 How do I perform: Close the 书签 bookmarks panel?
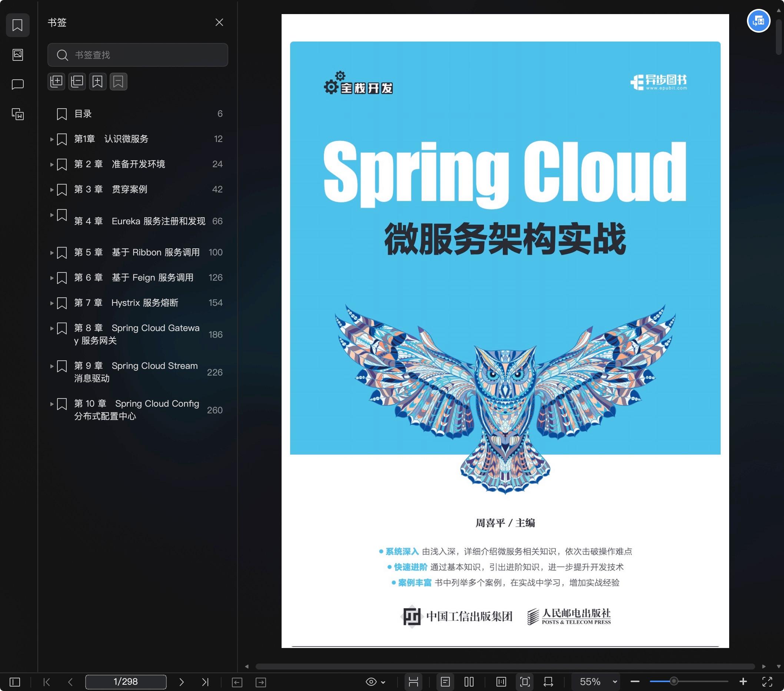(219, 22)
